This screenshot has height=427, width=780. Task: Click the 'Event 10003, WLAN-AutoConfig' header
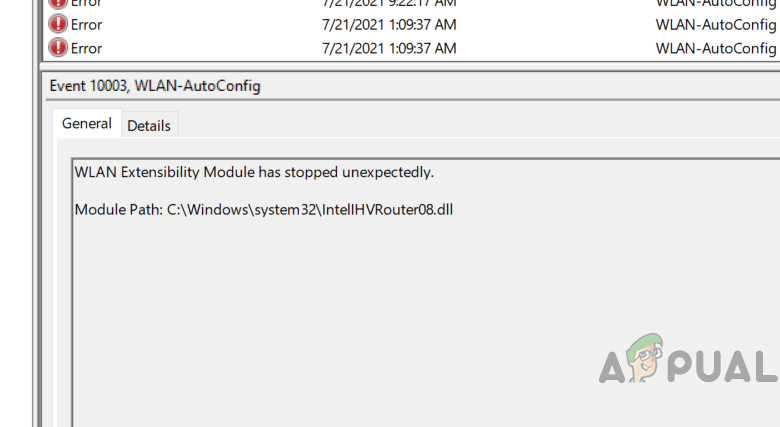(x=155, y=86)
